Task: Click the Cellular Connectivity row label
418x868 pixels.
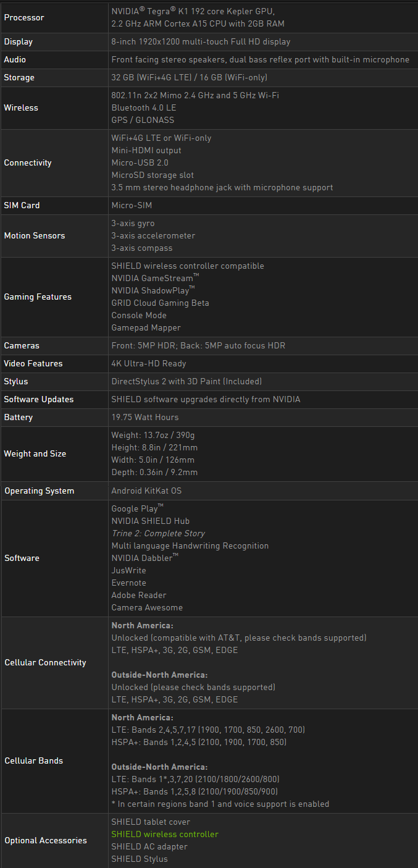Action: pyautogui.click(x=46, y=662)
